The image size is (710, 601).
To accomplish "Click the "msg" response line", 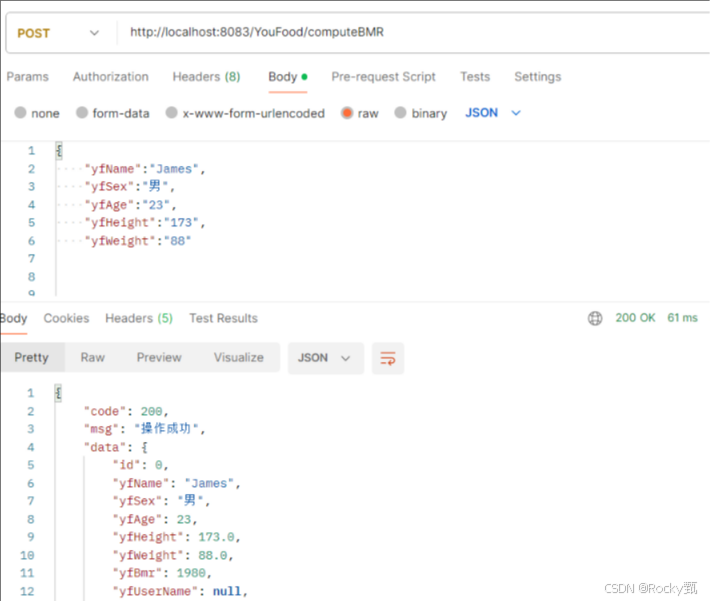I will pyautogui.click(x=144, y=428).
